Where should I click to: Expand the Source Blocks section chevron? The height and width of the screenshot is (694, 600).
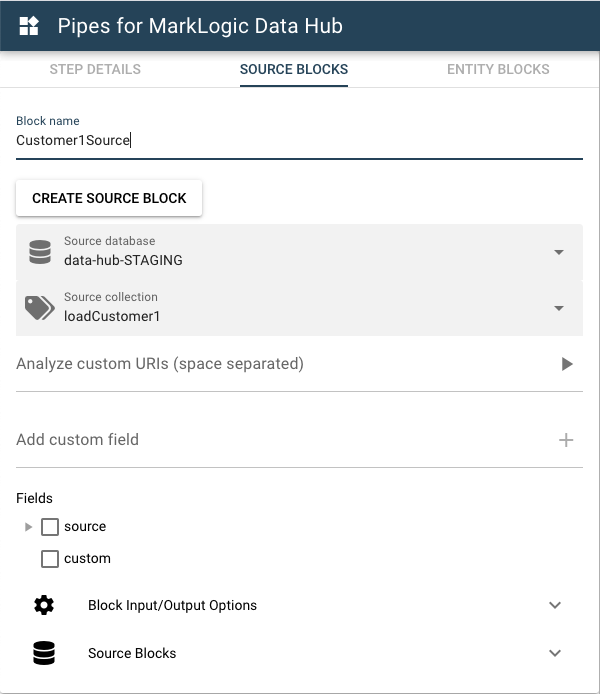pyautogui.click(x=555, y=653)
